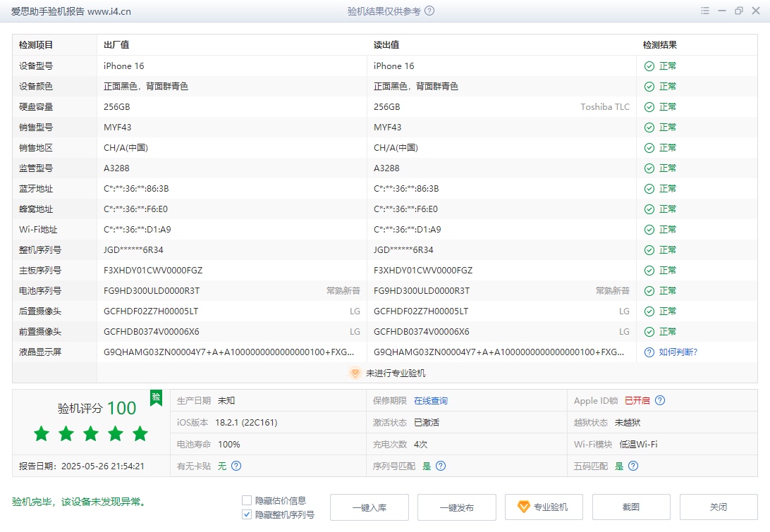The image size is (770, 532).
Task: Click the 正常 check icon for 电池序列号
Action: point(649,291)
